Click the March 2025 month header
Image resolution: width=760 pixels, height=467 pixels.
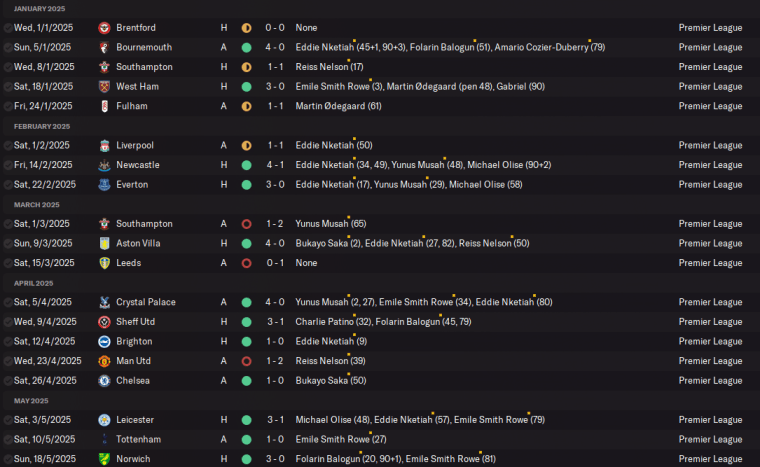coord(37,205)
